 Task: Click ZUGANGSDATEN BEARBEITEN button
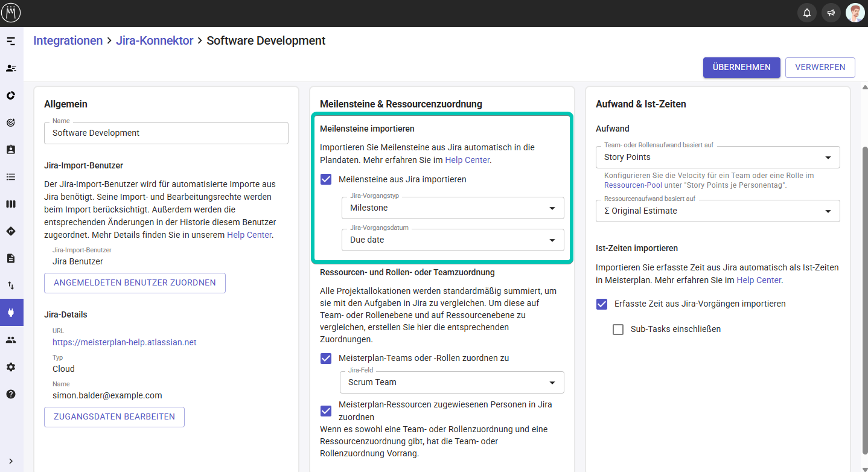tap(114, 416)
